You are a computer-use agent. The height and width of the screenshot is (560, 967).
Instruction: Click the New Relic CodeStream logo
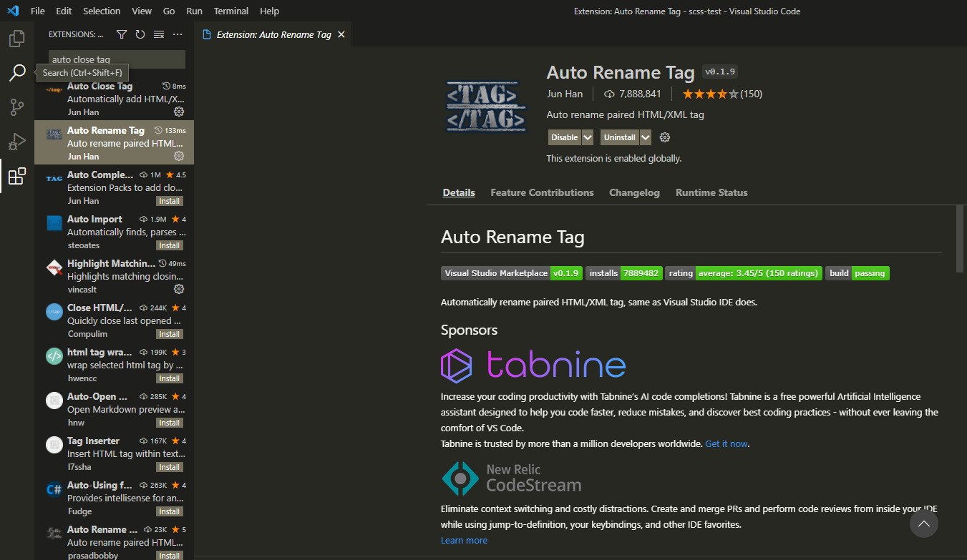(x=511, y=478)
